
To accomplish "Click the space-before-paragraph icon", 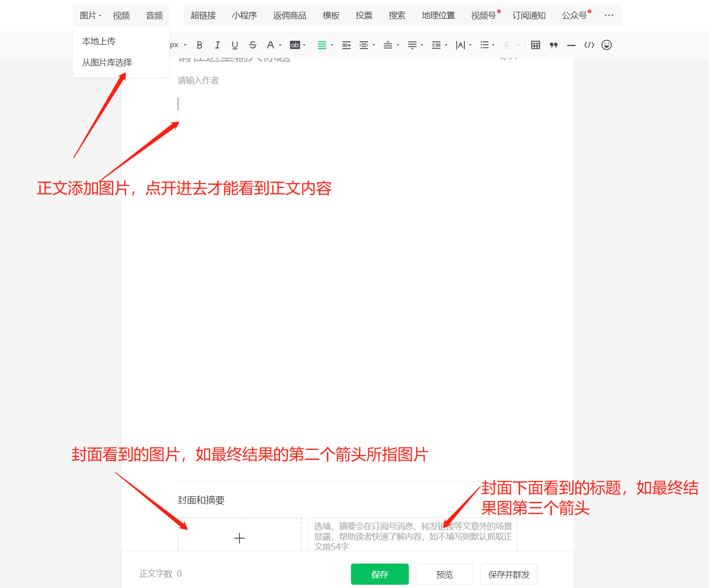I will (388, 45).
